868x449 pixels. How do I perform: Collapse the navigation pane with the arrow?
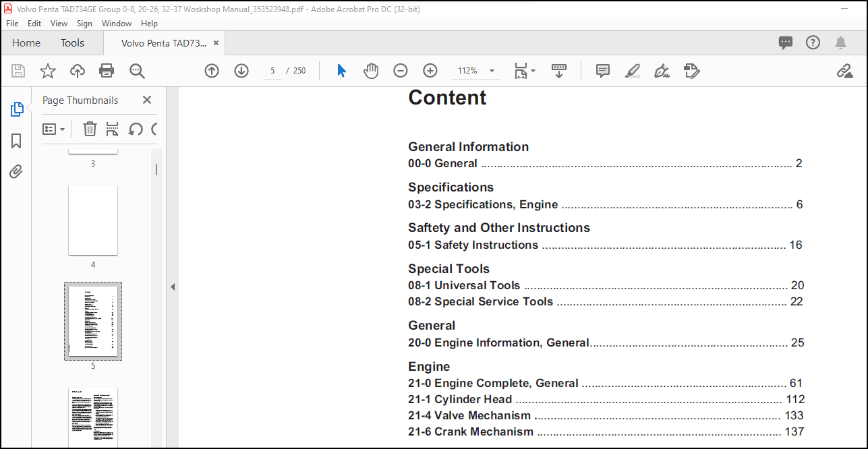coord(173,287)
